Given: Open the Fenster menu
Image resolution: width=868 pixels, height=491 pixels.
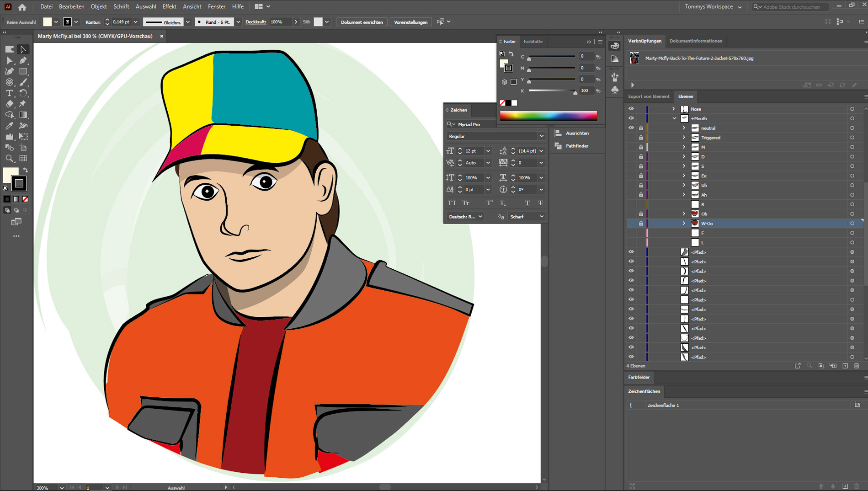Looking at the screenshot, I should [217, 7].
